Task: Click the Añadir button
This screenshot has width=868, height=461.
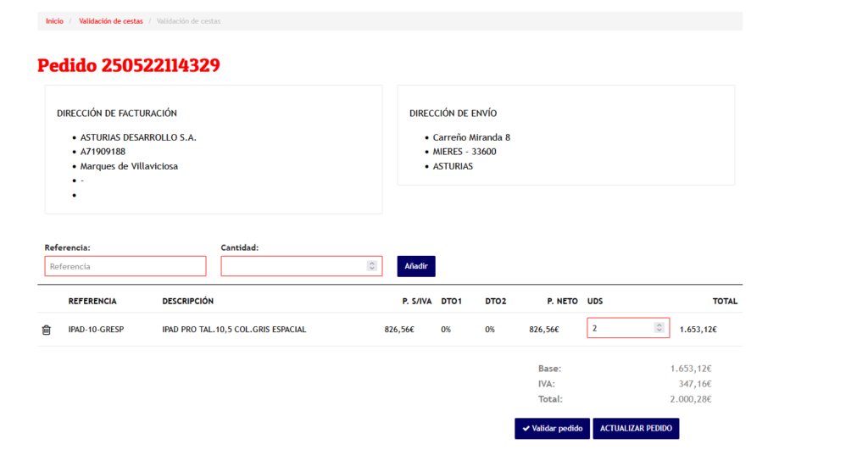Action: pyautogui.click(x=415, y=266)
